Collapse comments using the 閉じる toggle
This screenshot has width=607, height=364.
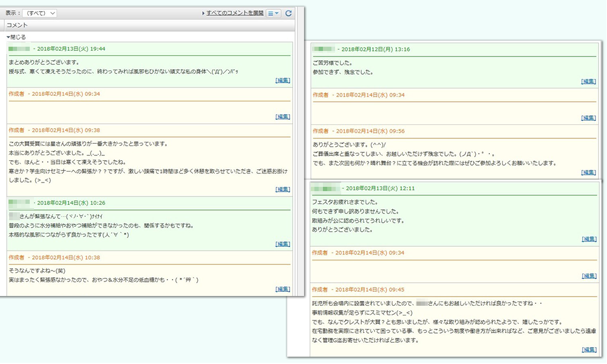tap(16, 37)
